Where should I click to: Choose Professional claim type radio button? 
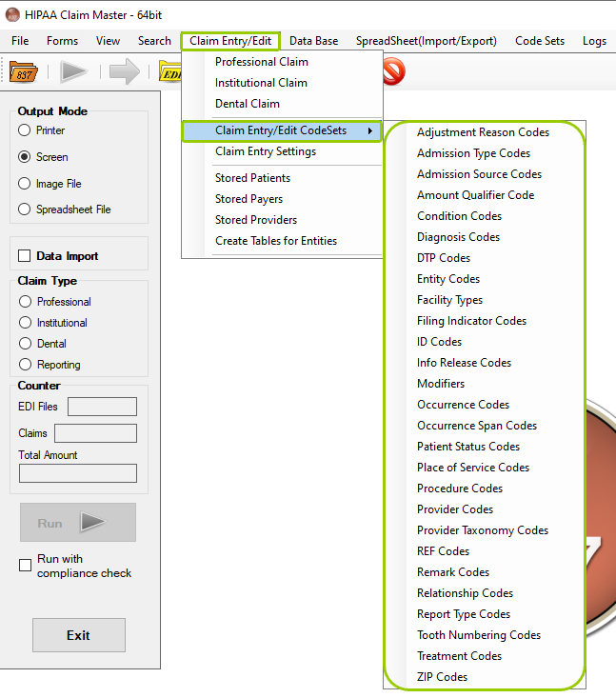pyautogui.click(x=26, y=302)
